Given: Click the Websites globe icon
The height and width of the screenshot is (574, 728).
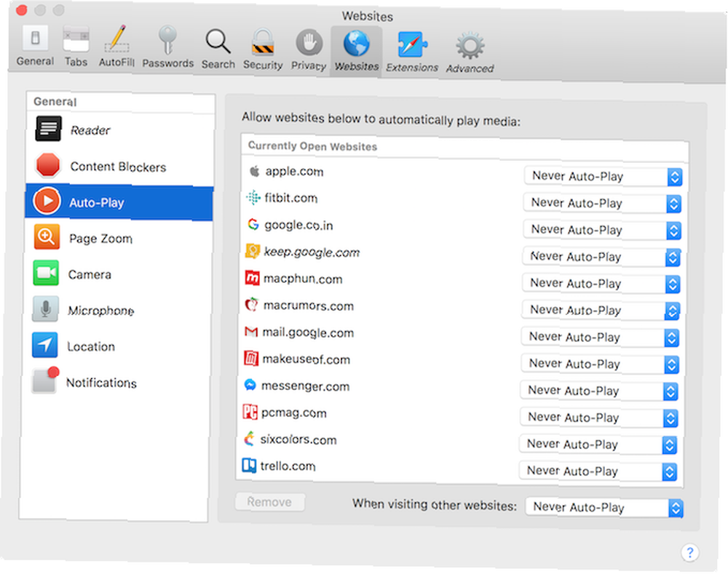Looking at the screenshot, I should [x=357, y=44].
